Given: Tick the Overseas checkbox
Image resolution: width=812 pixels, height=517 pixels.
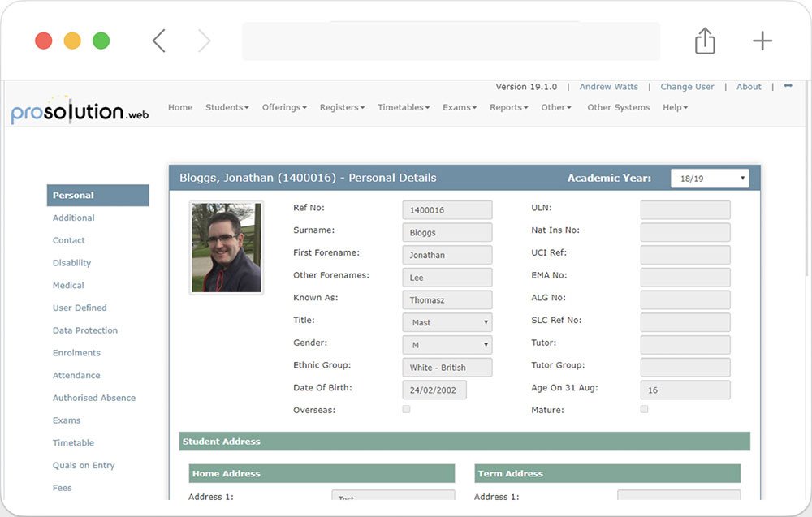Looking at the screenshot, I should [406, 409].
